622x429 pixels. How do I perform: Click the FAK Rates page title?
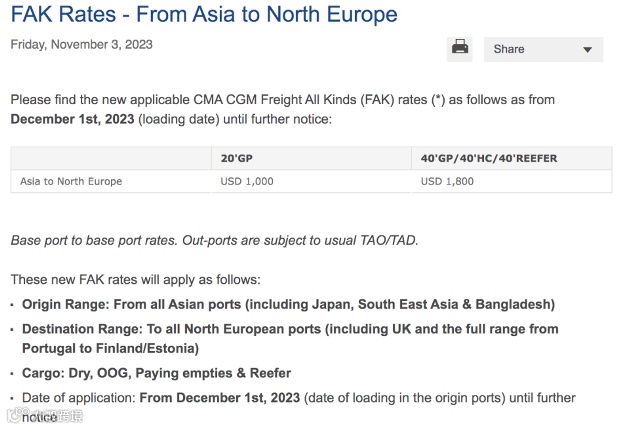point(203,15)
